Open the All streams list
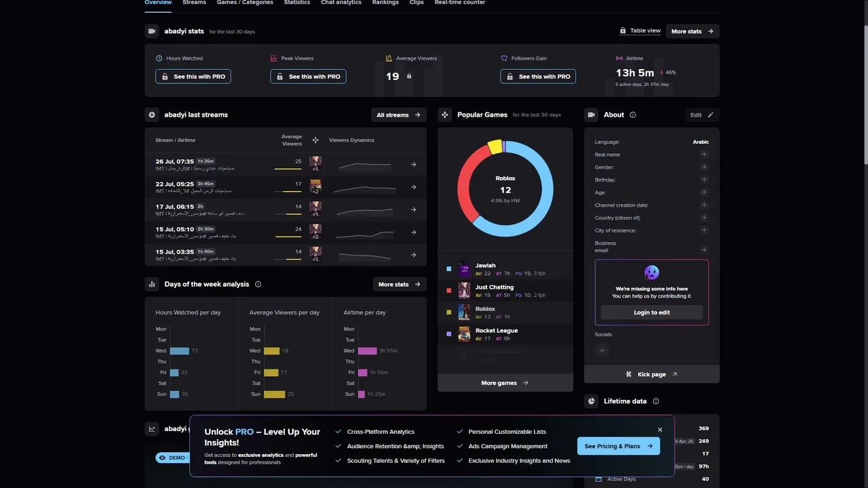Viewport: 868px width, 488px height. click(x=399, y=115)
